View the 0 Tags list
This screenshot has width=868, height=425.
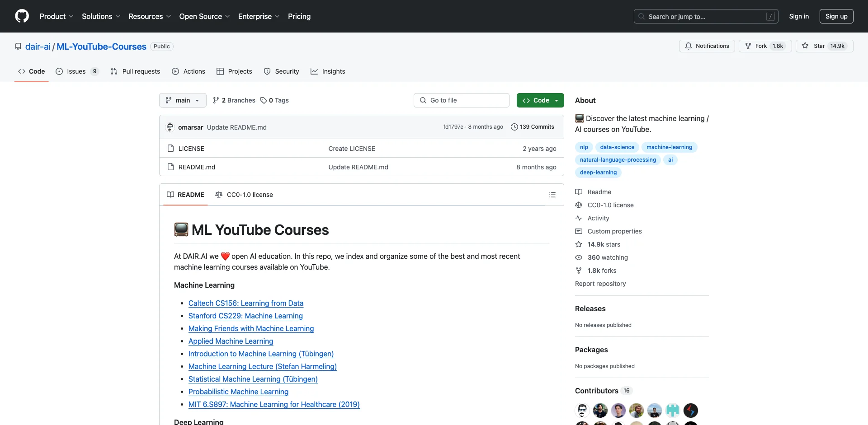pyautogui.click(x=274, y=100)
